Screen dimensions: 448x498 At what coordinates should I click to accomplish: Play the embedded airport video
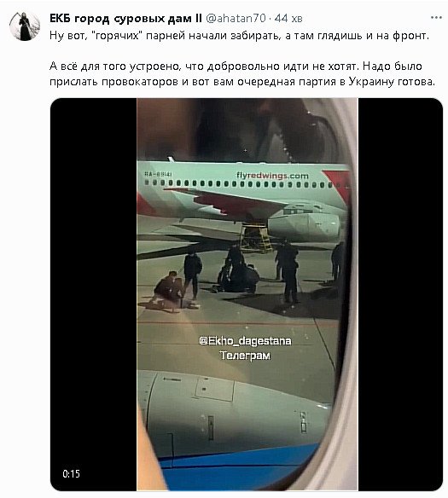(x=247, y=294)
